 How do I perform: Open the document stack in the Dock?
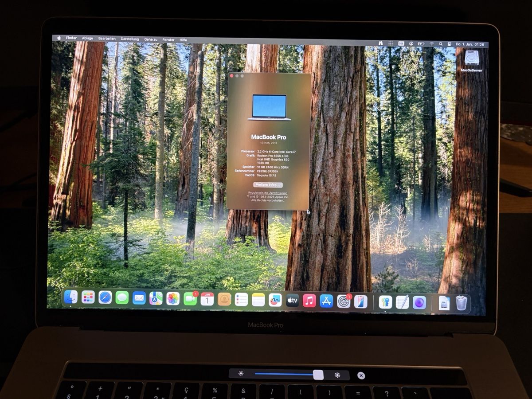click(x=444, y=303)
